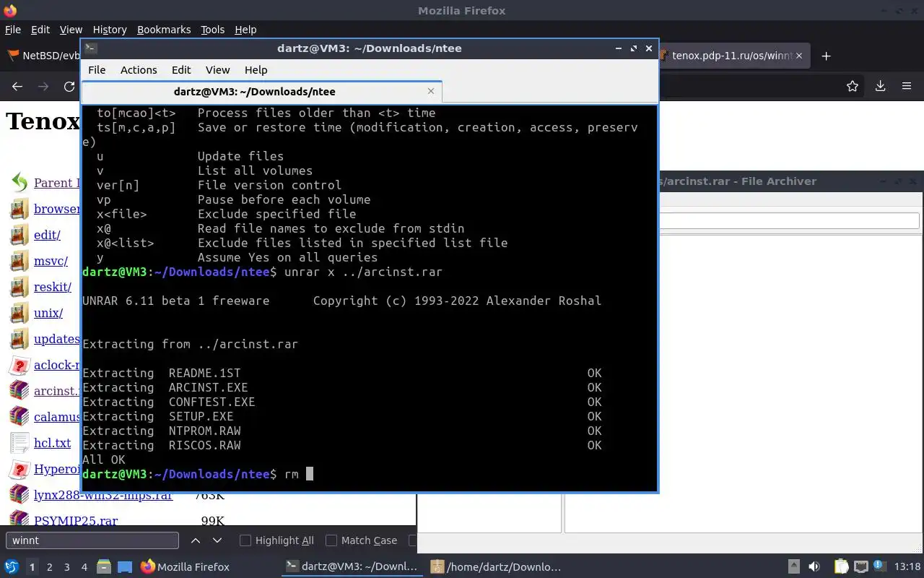Click the Firefox back arrow button
Viewport: 924px width, 578px height.
[17, 86]
